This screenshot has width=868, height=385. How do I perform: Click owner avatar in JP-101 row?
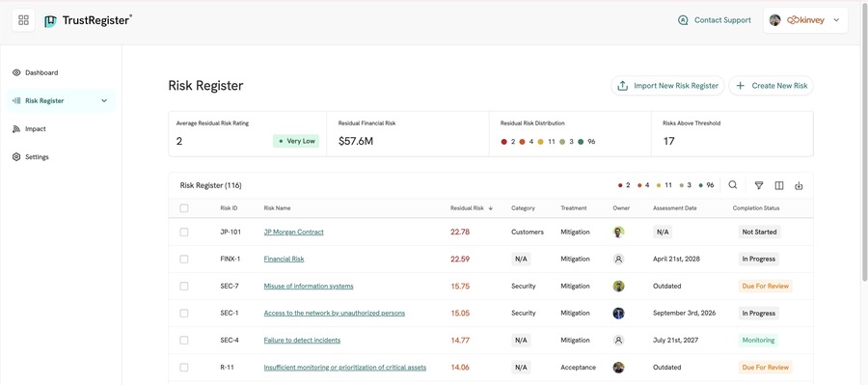[x=618, y=233]
